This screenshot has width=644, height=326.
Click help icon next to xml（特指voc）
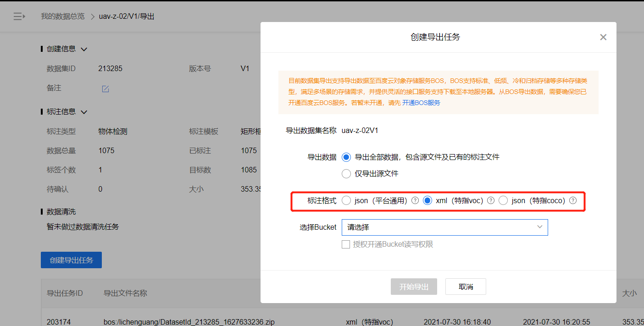point(490,200)
